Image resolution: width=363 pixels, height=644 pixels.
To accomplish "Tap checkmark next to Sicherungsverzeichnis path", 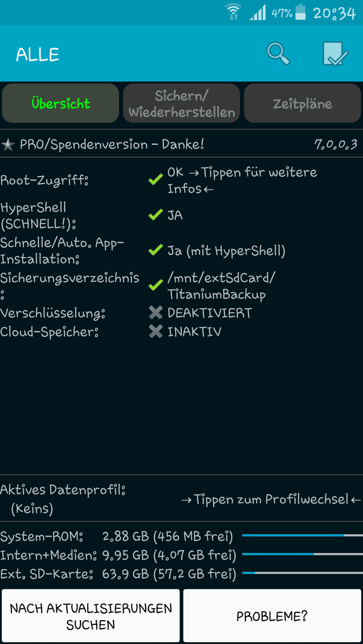I will (x=155, y=285).
